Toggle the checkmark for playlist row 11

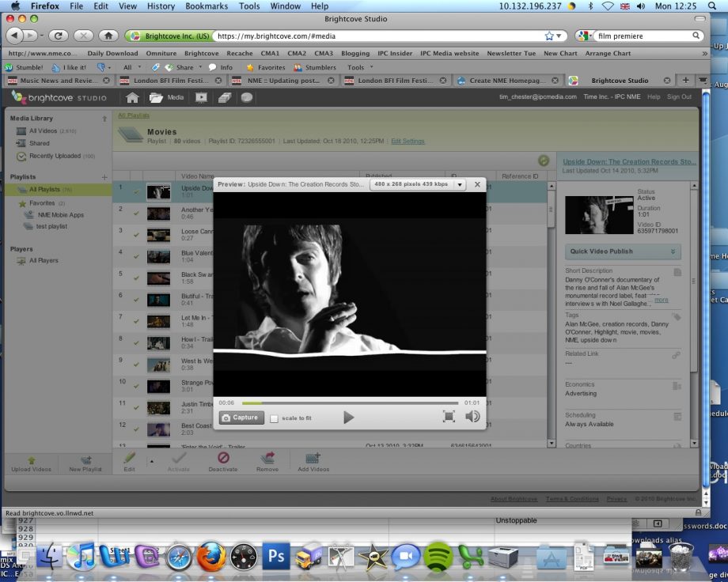[x=136, y=407]
